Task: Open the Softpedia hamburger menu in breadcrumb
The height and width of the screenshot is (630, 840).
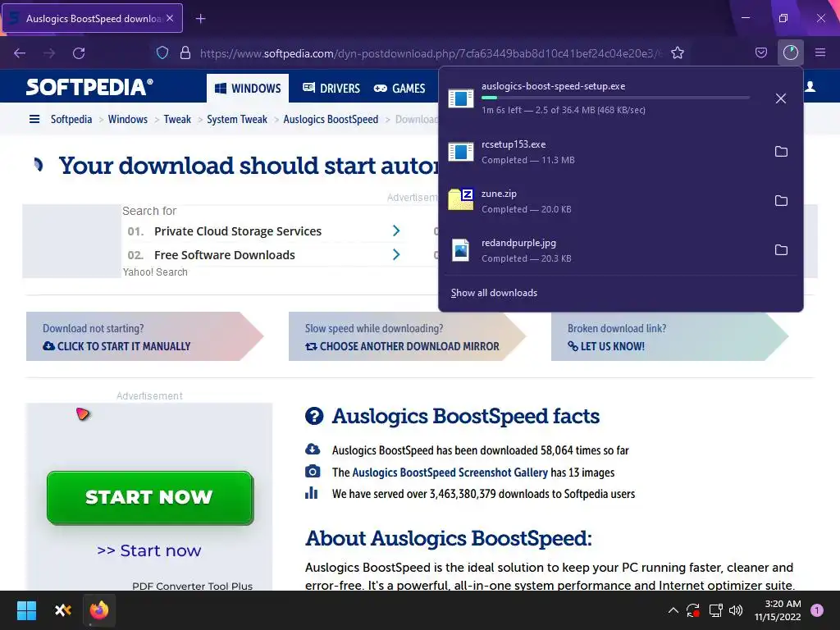Action: pos(34,119)
